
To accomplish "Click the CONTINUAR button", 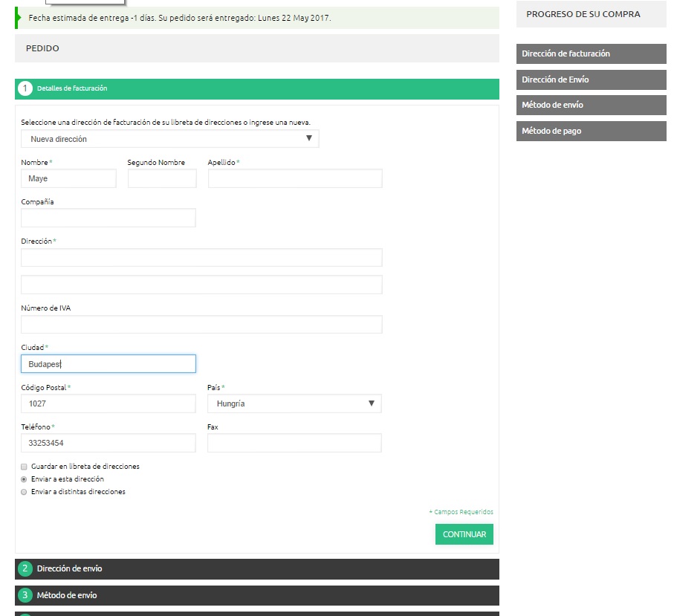I will 464,534.
